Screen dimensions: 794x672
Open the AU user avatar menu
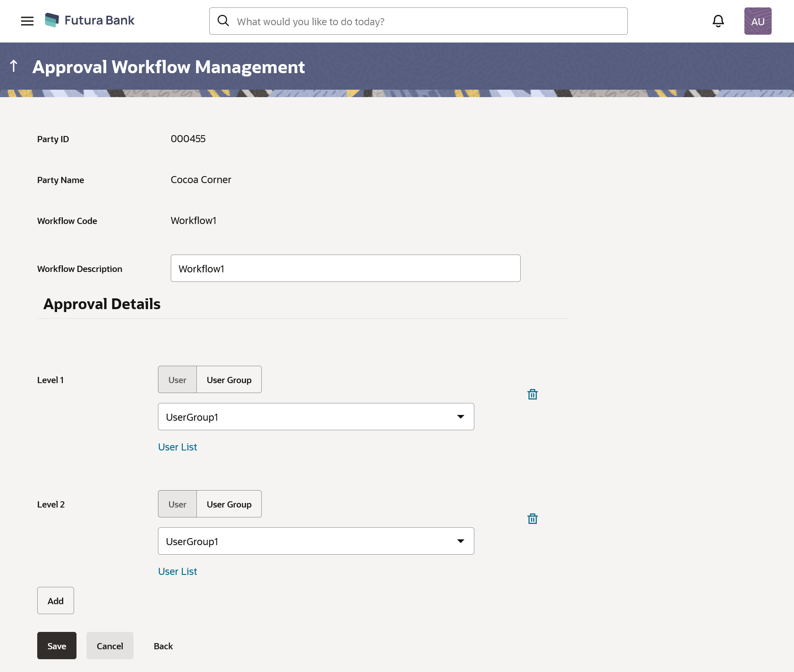pos(758,21)
